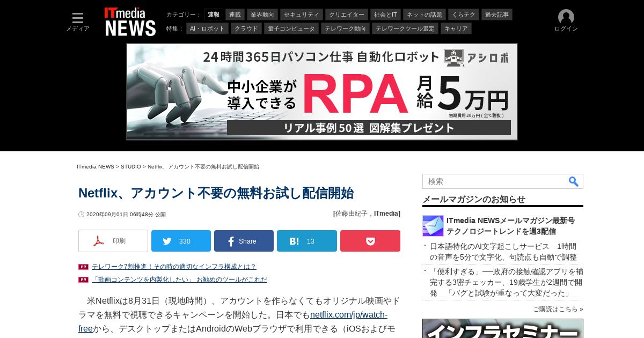
Task: Click the author name 佐藤由紀子
Action: tap(352, 214)
